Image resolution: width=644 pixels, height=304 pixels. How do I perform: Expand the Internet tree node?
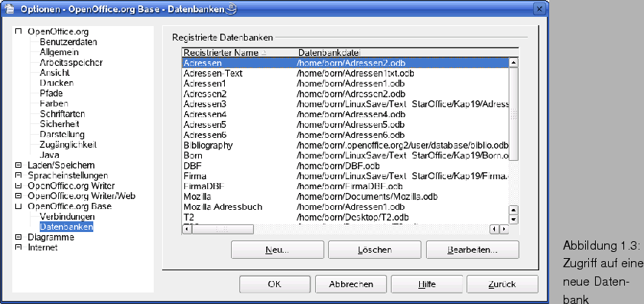18,247
